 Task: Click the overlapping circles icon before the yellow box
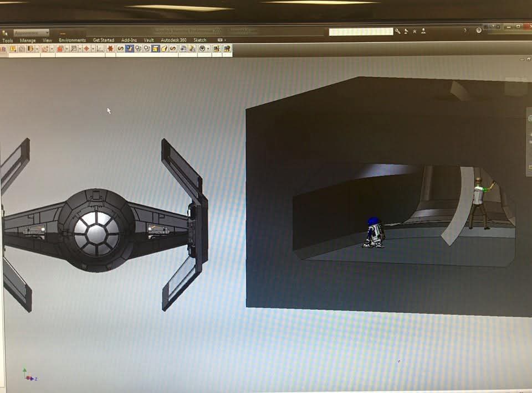click(x=147, y=49)
